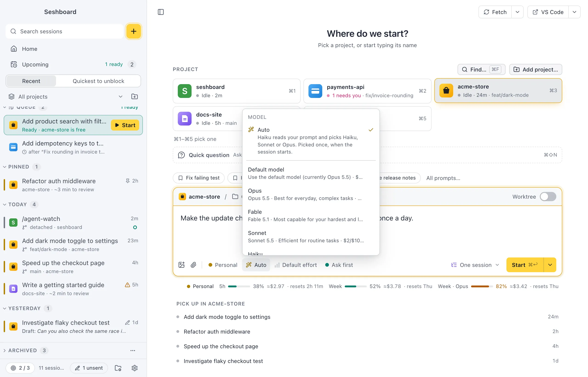Screen dimensions: 588x377
Task: Click the 5h usage progress bar
Action: click(x=239, y=286)
